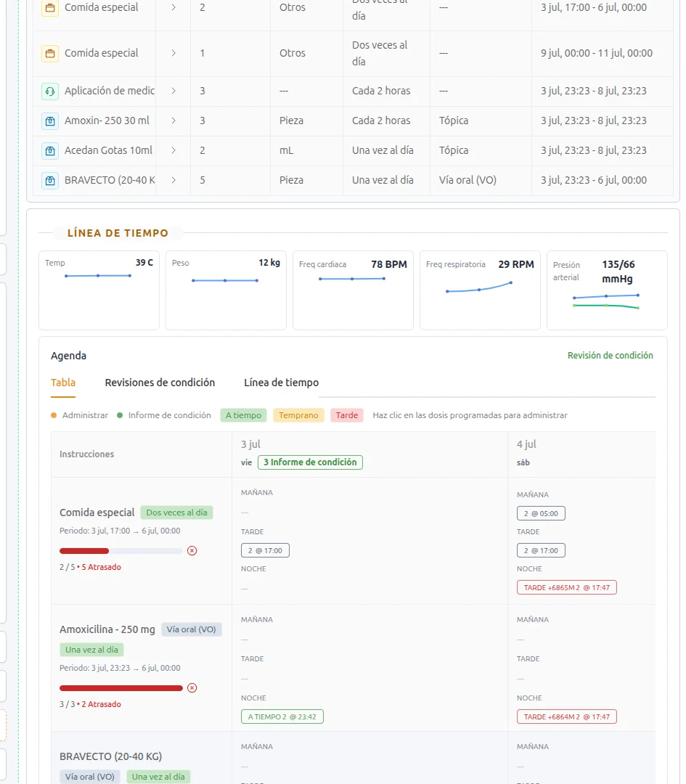Click the first Comida especial row icon
Viewport: 686px width, 784px height.
50,7
